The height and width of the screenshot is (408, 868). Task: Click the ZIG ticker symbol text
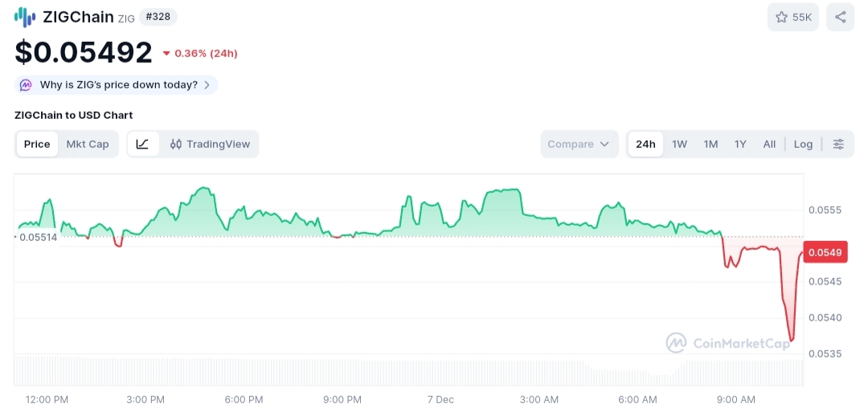126,18
